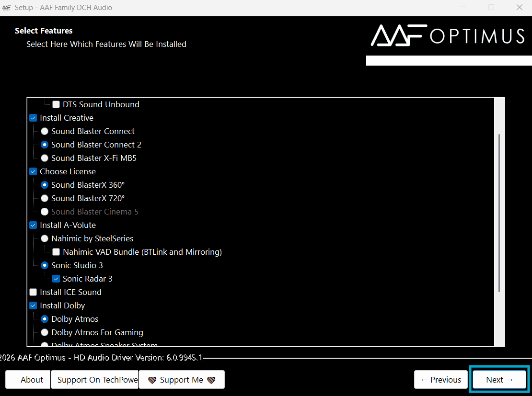Select the Sound BlasterX 360° license radio
The image size is (532, 396).
coord(45,185)
